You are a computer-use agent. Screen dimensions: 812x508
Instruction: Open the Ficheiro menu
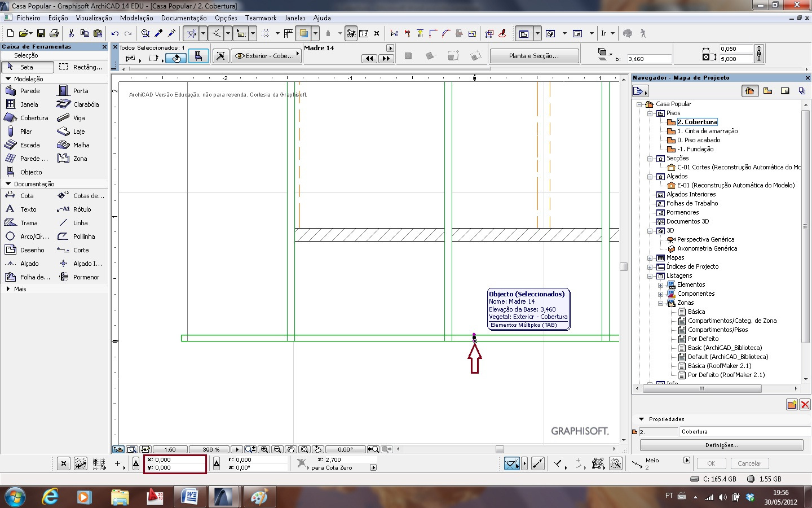[x=28, y=18]
